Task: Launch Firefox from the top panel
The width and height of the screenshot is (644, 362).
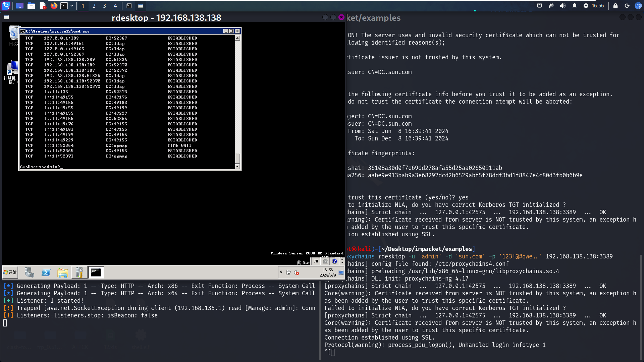Action: coord(54,6)
